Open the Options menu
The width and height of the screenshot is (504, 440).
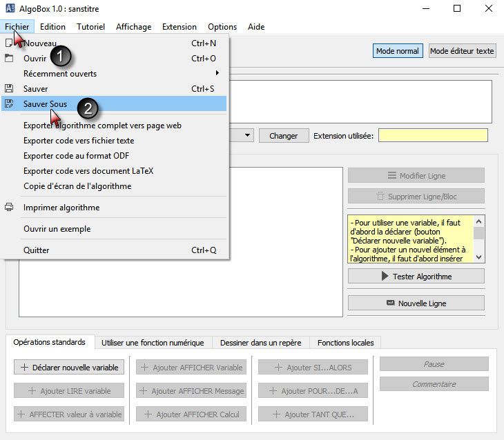click(222, 27)
